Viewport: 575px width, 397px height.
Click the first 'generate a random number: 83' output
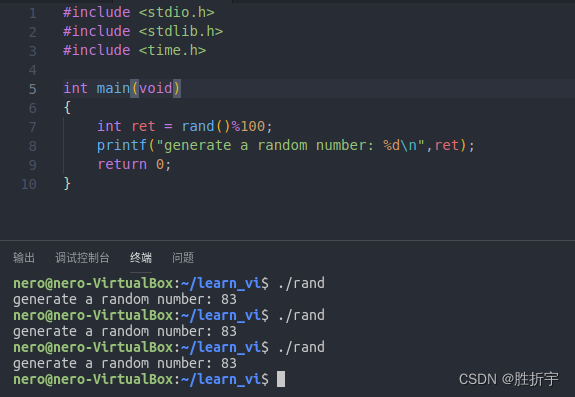(x=125, y=299)
